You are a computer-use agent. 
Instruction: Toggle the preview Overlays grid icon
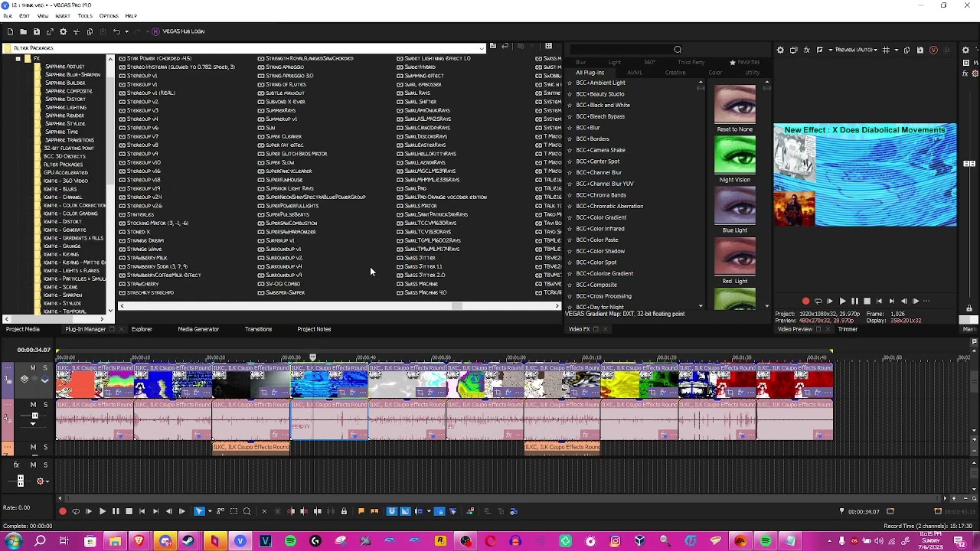[x=886, y=50]
